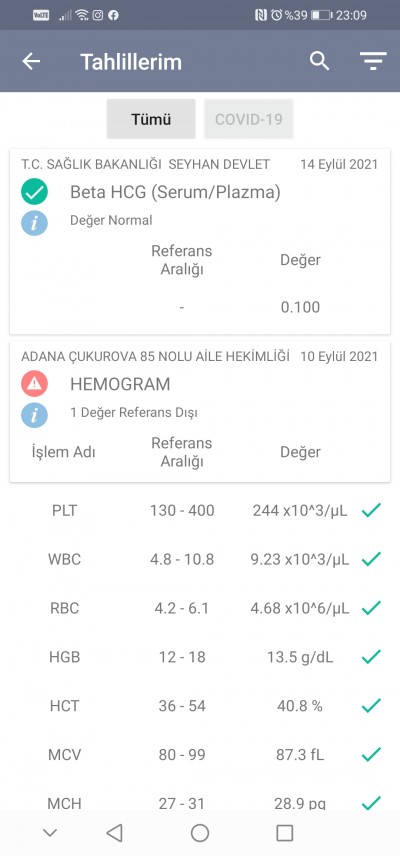Tap the HGB row checkmark
The width and height of the screenshot is (400, 856).
coord(371,657)
